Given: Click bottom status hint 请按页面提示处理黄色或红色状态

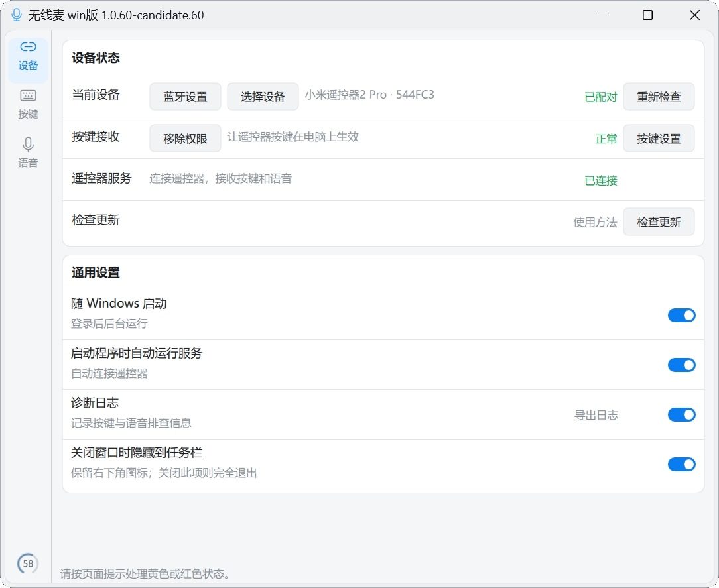Looking at the screenshot, I should coord(145,574).
